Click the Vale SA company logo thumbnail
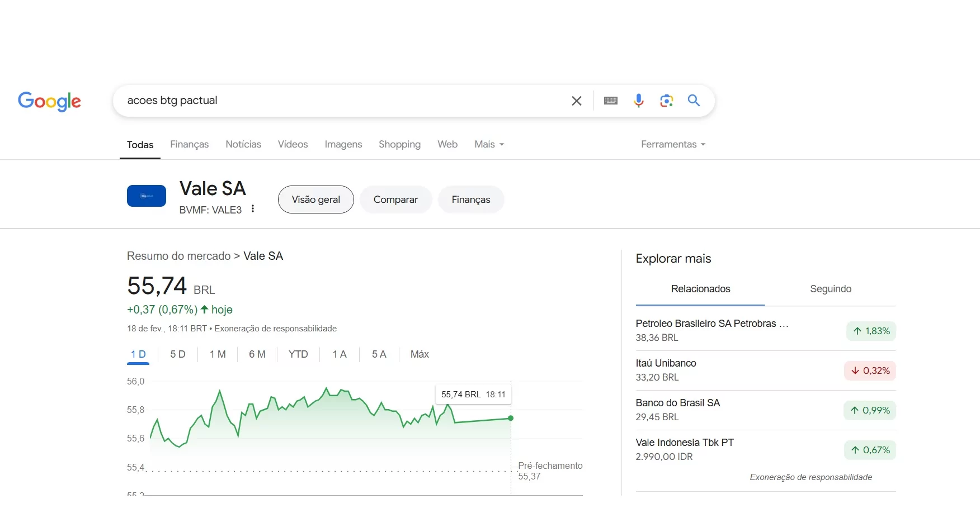Image resolution: width=980 pixels, height=513 pixels. (x=147, y=196)
